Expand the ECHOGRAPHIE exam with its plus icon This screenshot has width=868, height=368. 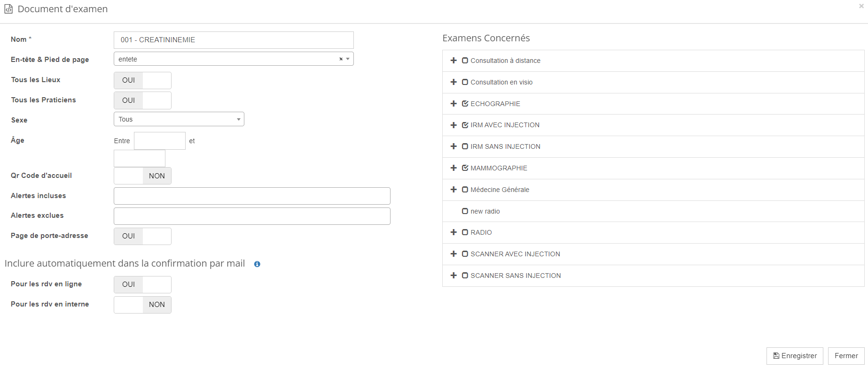(x=454, y=104)
